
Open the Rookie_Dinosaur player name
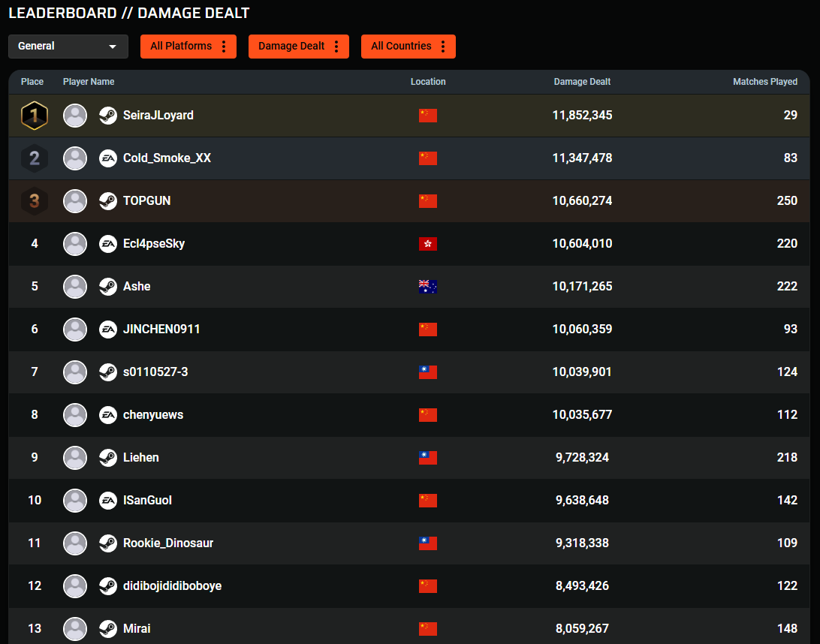pyautogui.click(x=168, y=543)
